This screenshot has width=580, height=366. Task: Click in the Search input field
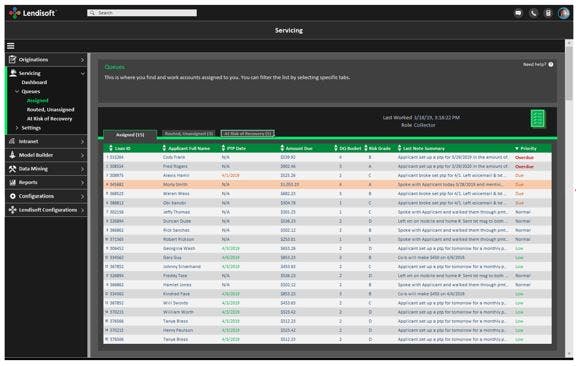point(142,13)
